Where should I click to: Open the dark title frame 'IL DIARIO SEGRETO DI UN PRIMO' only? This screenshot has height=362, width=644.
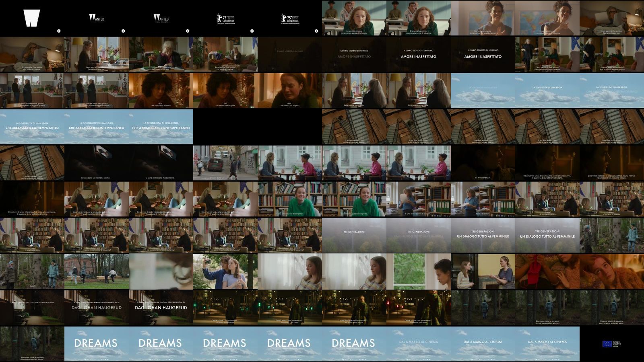tap(290, 54)
